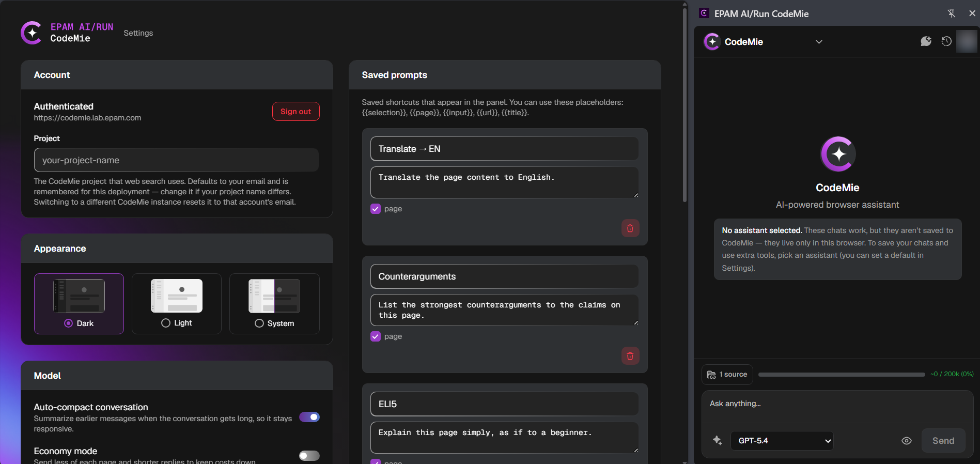980x464 pixels.
Task: Click the CodeMie favicon in panel title
Action: [x=704, y=13]
